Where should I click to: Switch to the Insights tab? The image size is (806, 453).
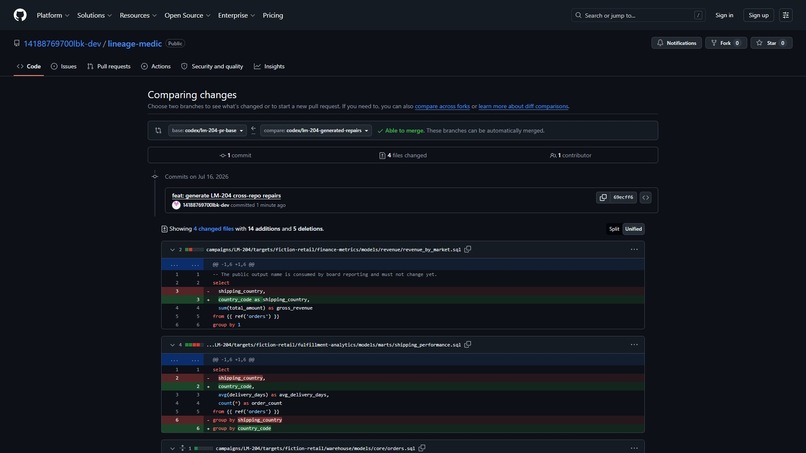click(x=269, y=66)
